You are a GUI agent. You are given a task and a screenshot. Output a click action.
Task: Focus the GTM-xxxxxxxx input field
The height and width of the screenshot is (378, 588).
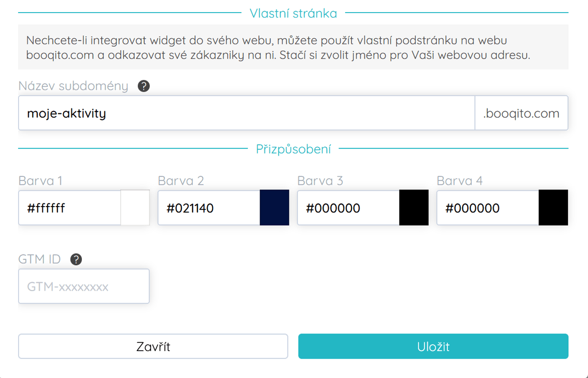click(84, 286)
